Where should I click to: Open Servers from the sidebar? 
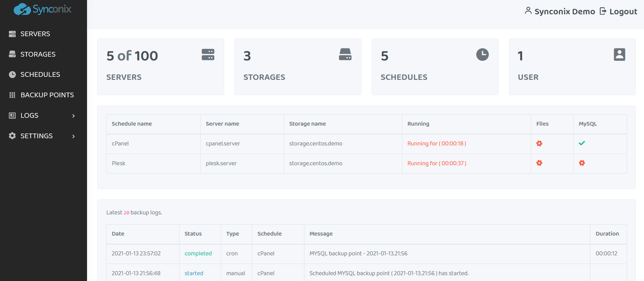[35, 34]
